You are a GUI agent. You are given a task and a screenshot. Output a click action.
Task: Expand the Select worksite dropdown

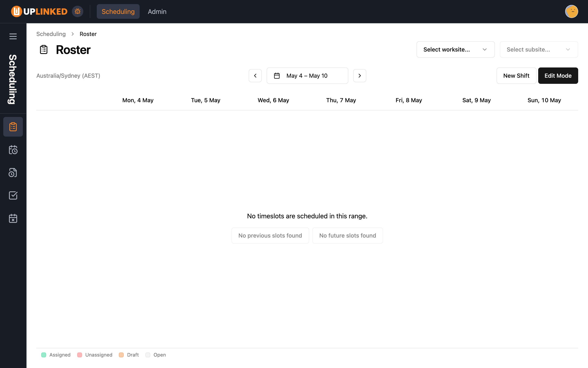coord(455,49)
